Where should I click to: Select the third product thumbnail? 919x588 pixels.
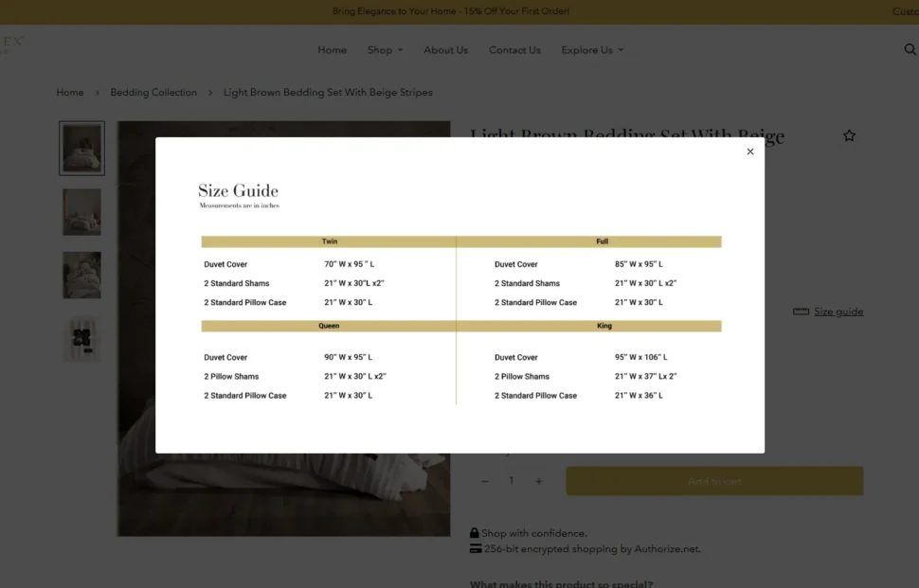click(x=81, y=275)
